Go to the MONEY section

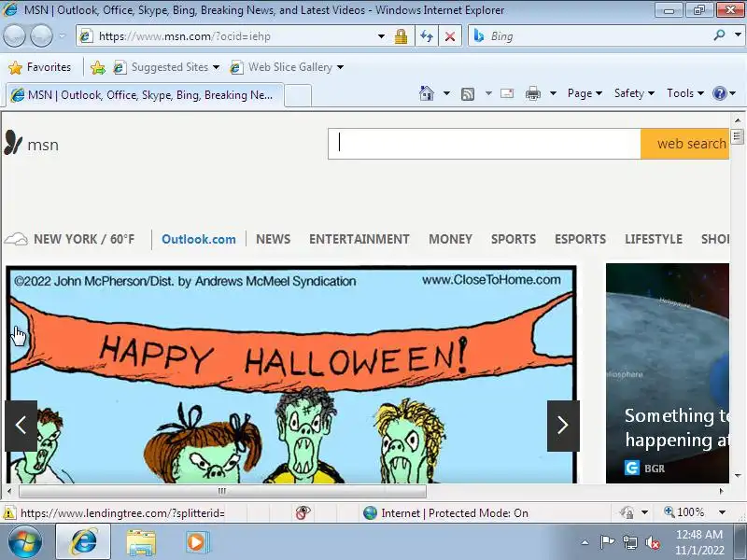tap(450, 239)
